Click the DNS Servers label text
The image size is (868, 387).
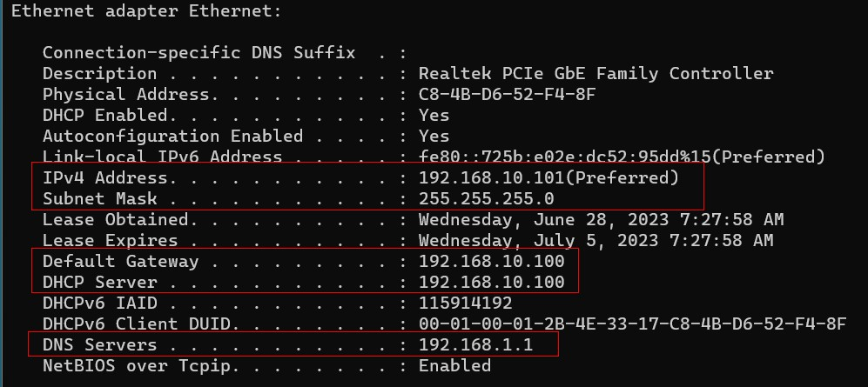99,344
